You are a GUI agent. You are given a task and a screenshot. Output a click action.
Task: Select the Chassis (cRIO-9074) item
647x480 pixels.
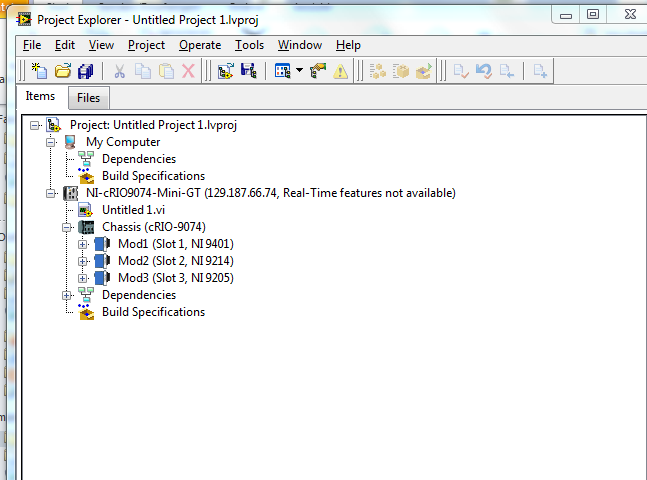(x=154, y=227)
